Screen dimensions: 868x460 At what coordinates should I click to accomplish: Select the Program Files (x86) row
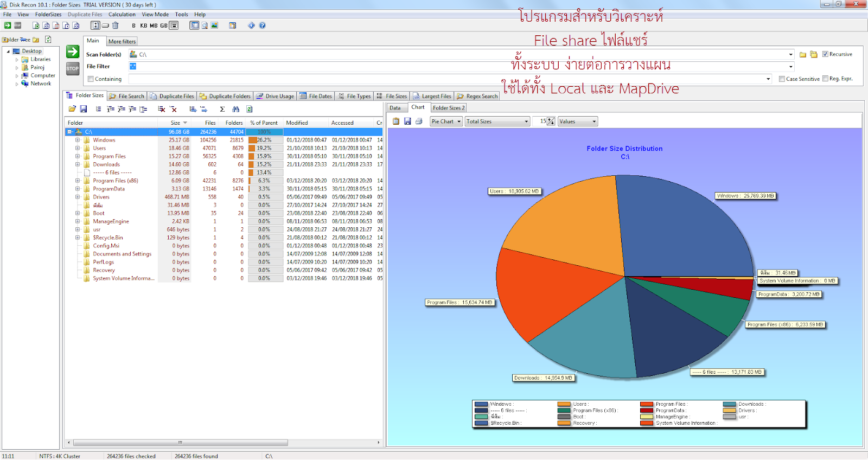pyautogui.click(x=224, y=181)
